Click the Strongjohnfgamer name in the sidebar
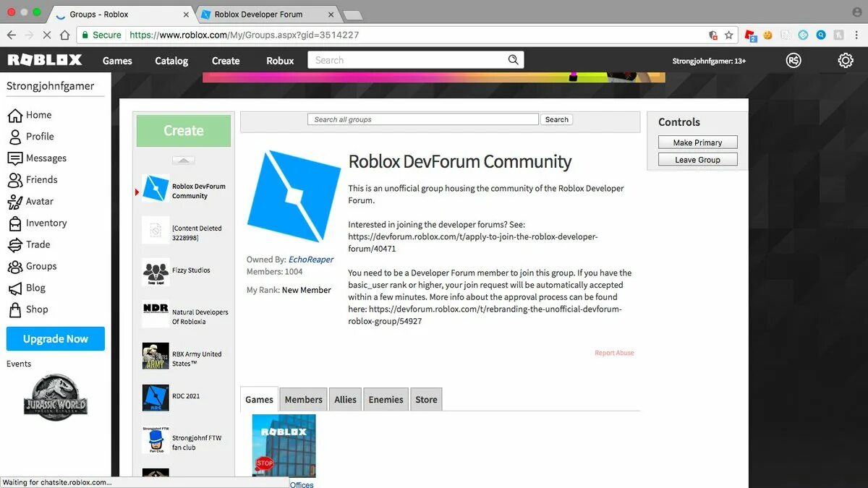This screenshot has height=488, width=868. (50, 86)
